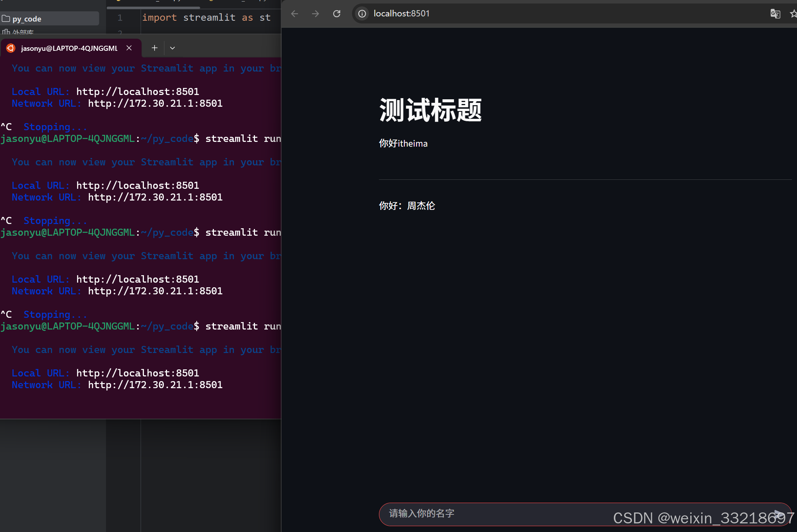797x532 pixels.
Task: Select the py_code folder in project tree
Action: point(50,18)
